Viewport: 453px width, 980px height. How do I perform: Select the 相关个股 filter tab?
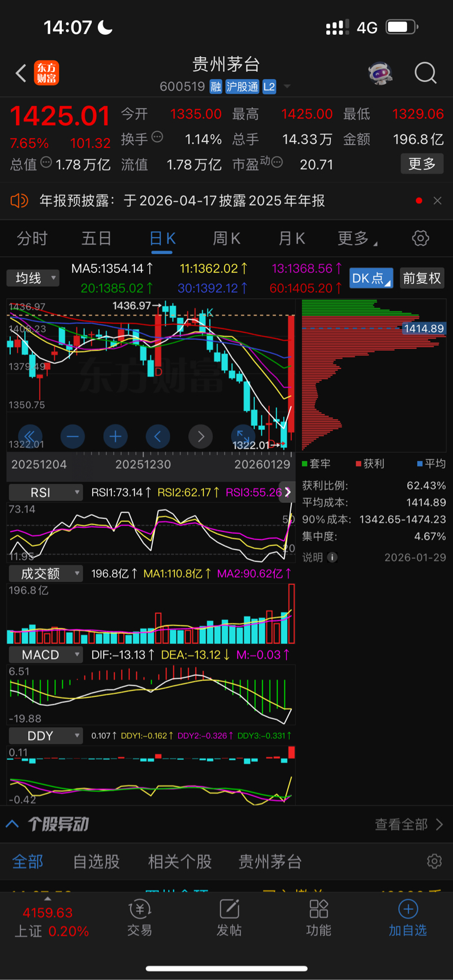(180, 861)
